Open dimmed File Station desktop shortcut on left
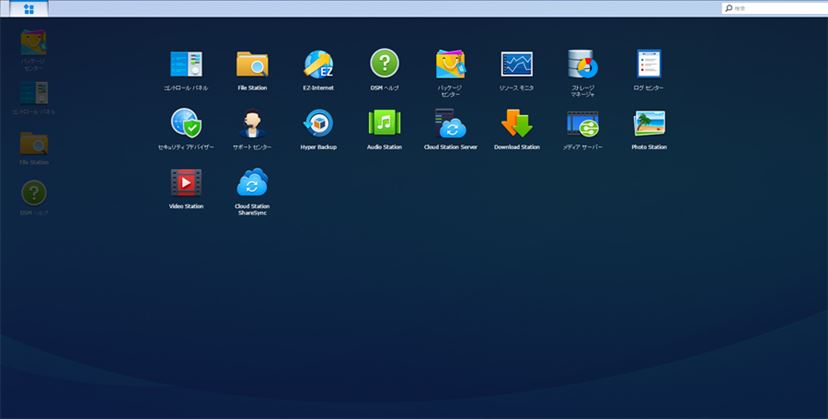Viewport: 828px width, 419px height. click(34, 143)
